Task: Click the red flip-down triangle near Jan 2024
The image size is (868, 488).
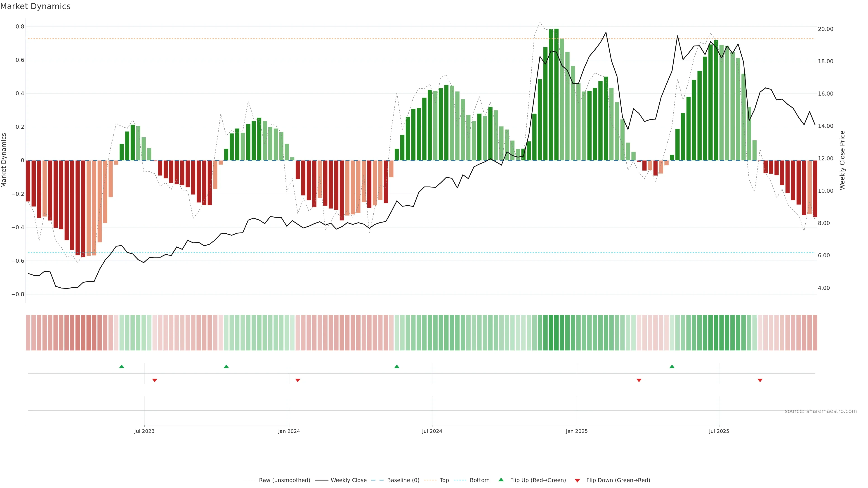Action: pos(297,380)
